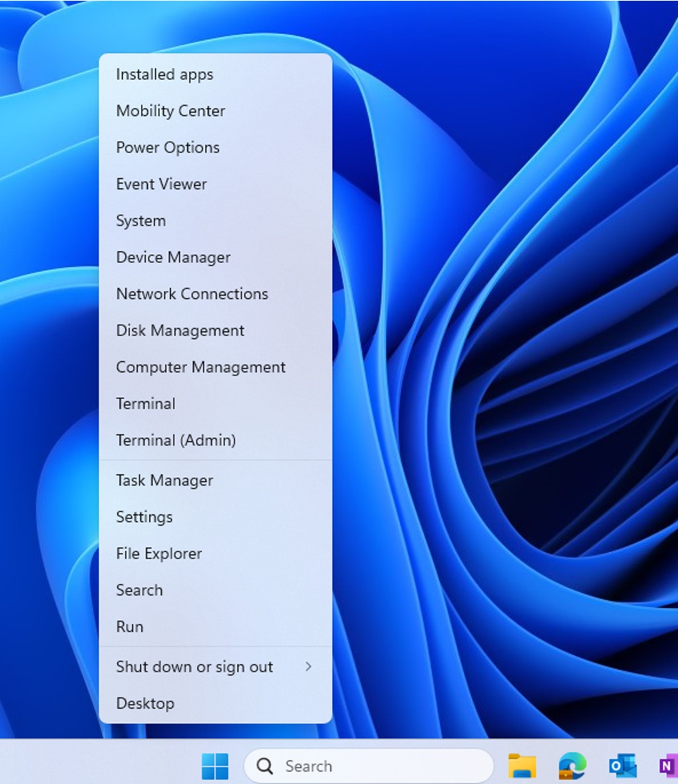Open File Explorer from the taskbar
This screenshot has width=678, height=784.
point(522,766)
